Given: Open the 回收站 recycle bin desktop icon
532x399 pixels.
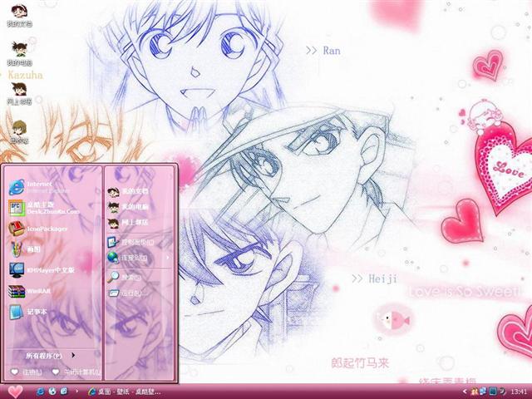Looking at the screenshot, I should (19, 132).
